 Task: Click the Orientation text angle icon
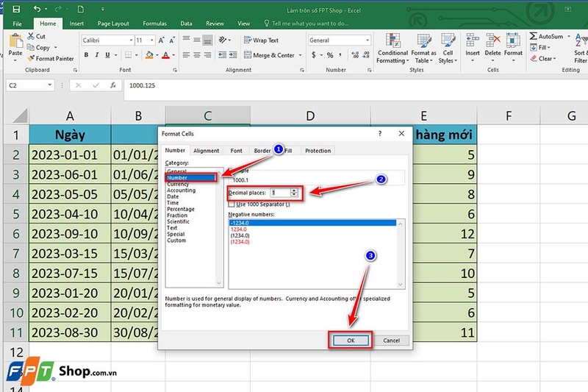(223, 40)
